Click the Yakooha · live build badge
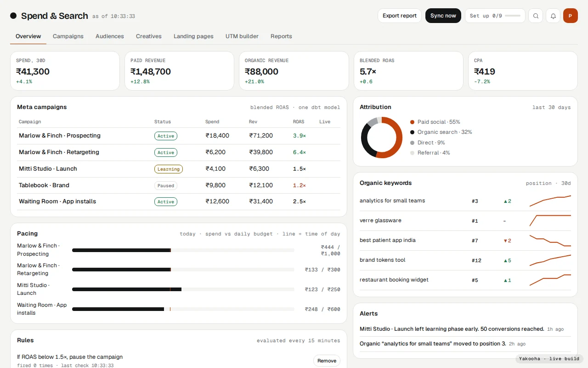Screen dimensions: 588x368 click(x=549, y=359)
